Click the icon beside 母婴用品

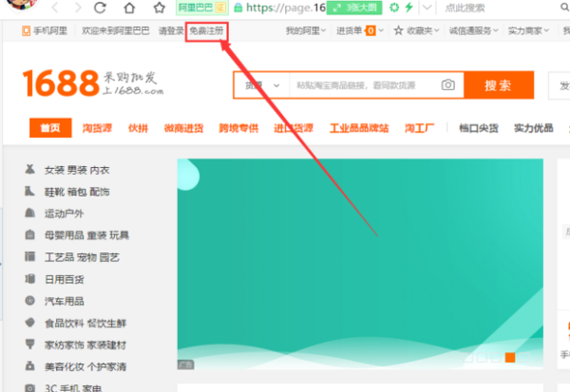coord(29,234)
